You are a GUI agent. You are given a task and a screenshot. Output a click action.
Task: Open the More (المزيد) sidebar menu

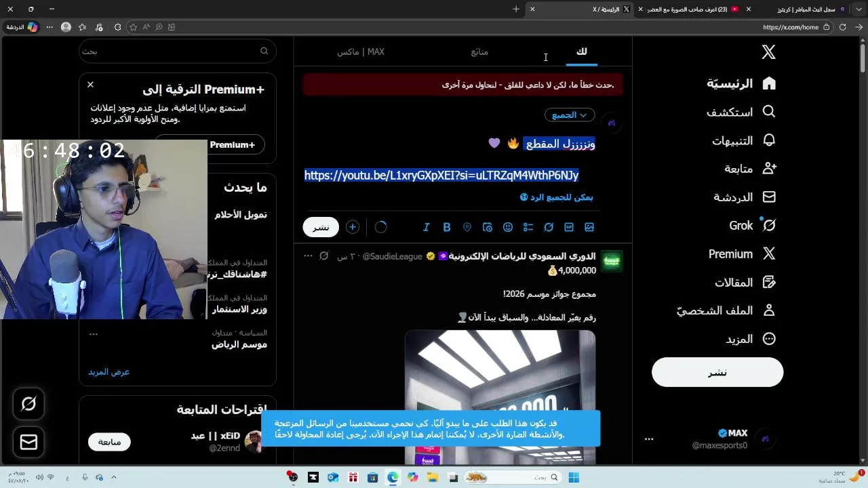coord(750,339)
